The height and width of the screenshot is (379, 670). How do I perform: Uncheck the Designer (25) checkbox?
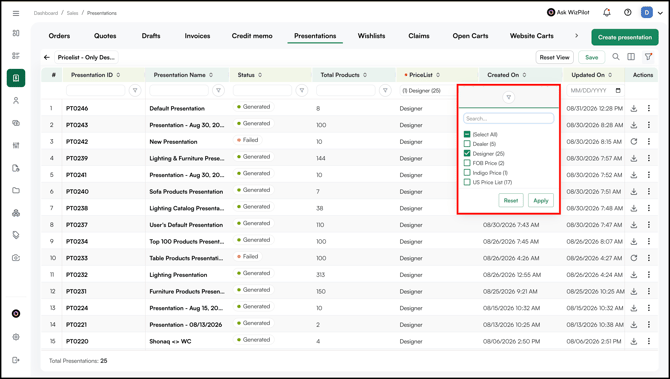(x=467, y=153)
